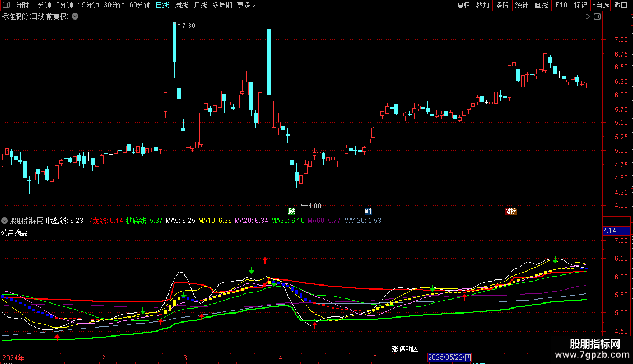Open the 多周期 multi-period view
633x364 pixels.
(x=222, y=5)
